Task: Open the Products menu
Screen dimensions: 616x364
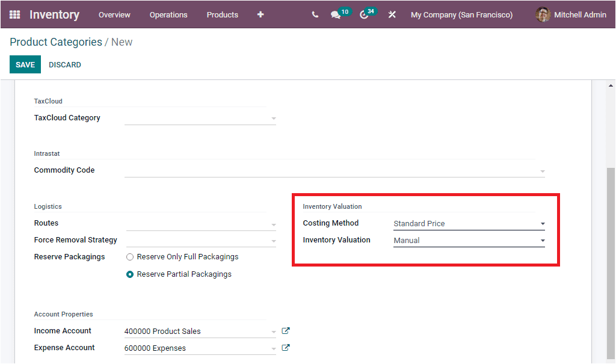Action: (x=222, y=14)
